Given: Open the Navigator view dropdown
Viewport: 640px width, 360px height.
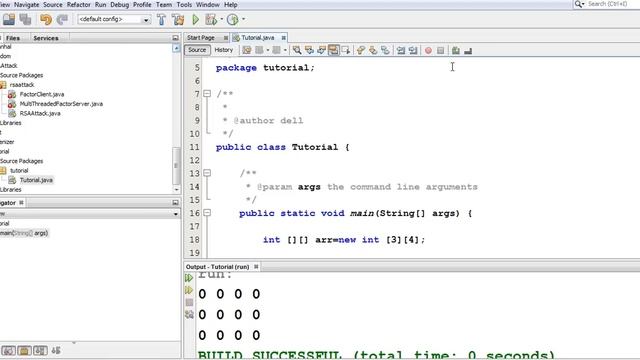Looking at the screenshot, I should [176, 214].
